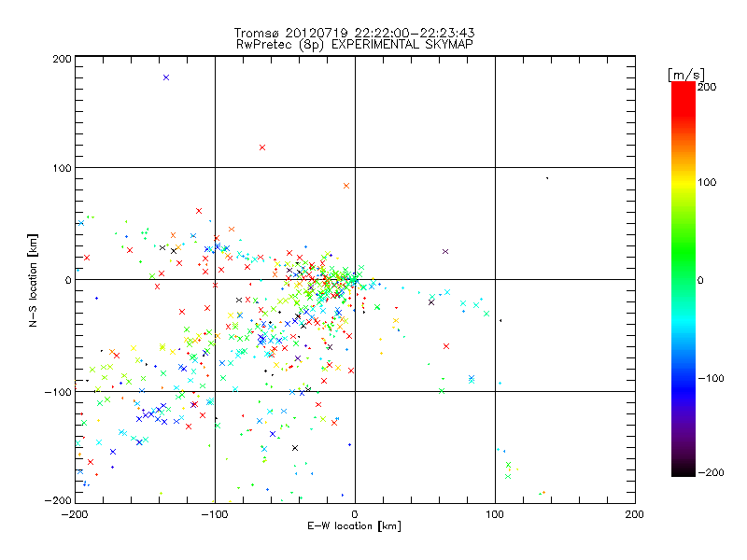The image size is (747, 560).
Task: Click the 'N-S location [km]' axis label
Action: pyautogui.click(x=33, y=281)
